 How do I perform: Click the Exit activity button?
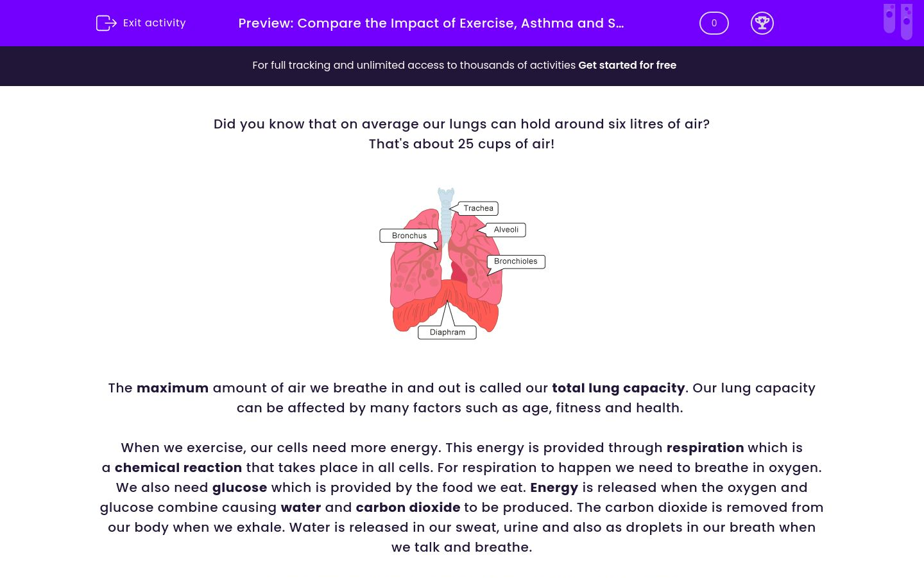coord(141,22)
